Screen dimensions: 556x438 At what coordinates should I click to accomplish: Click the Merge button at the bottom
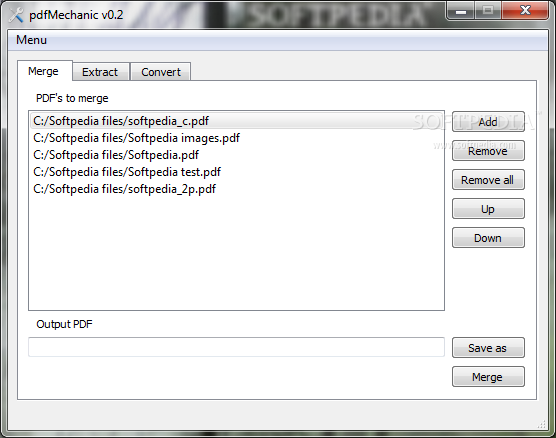(488, 377)
